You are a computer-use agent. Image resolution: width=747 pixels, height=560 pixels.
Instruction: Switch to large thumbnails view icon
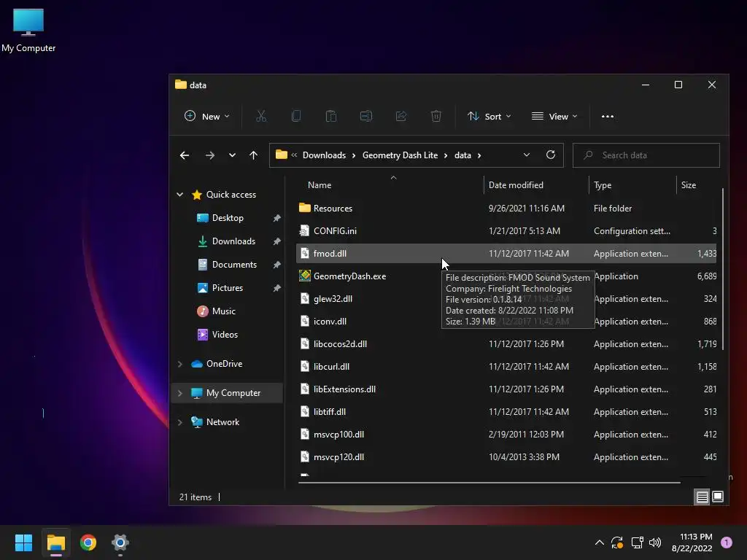718,497
